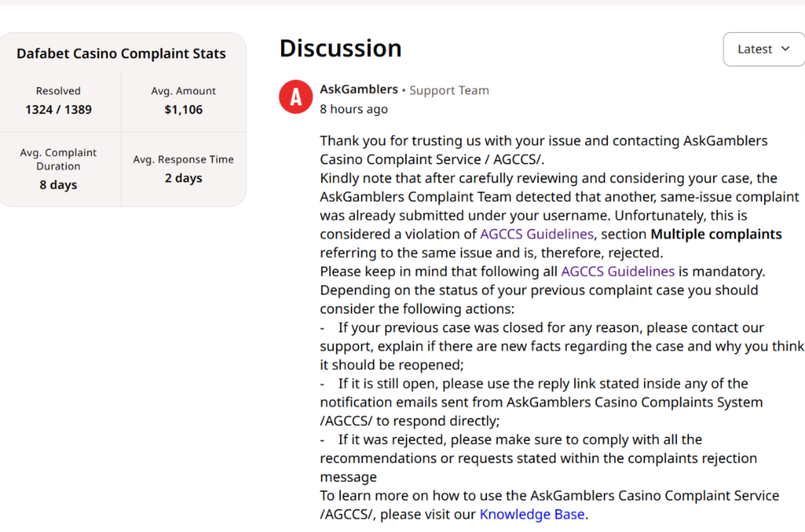
Task: Click the 8 days duration value
Action: (x=59, y=185)
